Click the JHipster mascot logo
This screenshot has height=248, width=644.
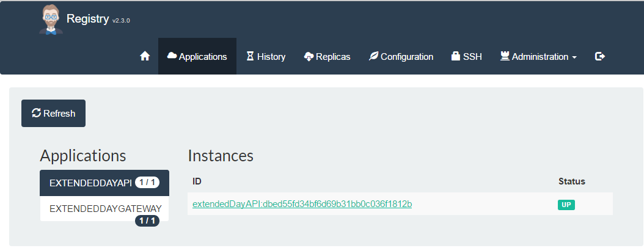click(x=51, y=20)
